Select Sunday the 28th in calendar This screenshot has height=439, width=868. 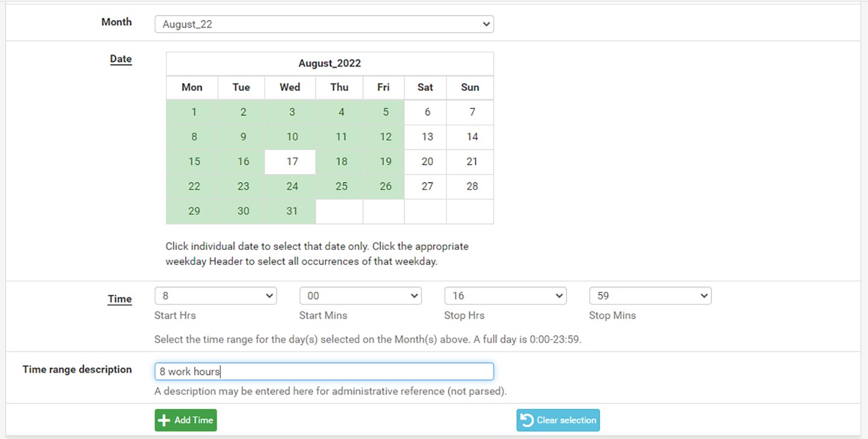pos(471,186)
